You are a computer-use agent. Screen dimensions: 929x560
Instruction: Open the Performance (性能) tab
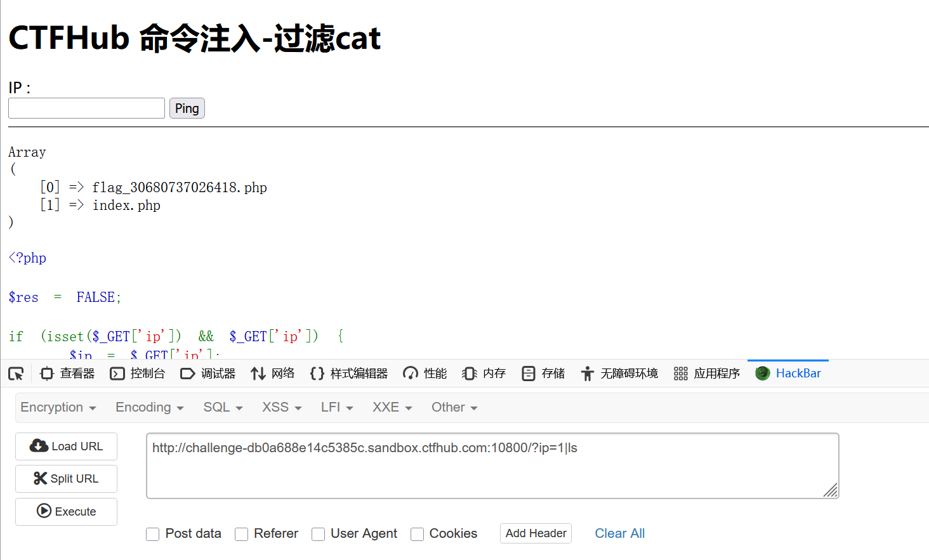point(425,374)
